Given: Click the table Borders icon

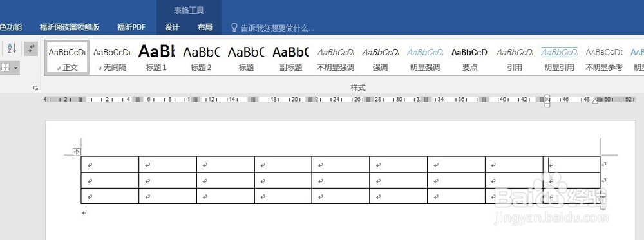Looking at the screenshot, I should coord(5,68).
